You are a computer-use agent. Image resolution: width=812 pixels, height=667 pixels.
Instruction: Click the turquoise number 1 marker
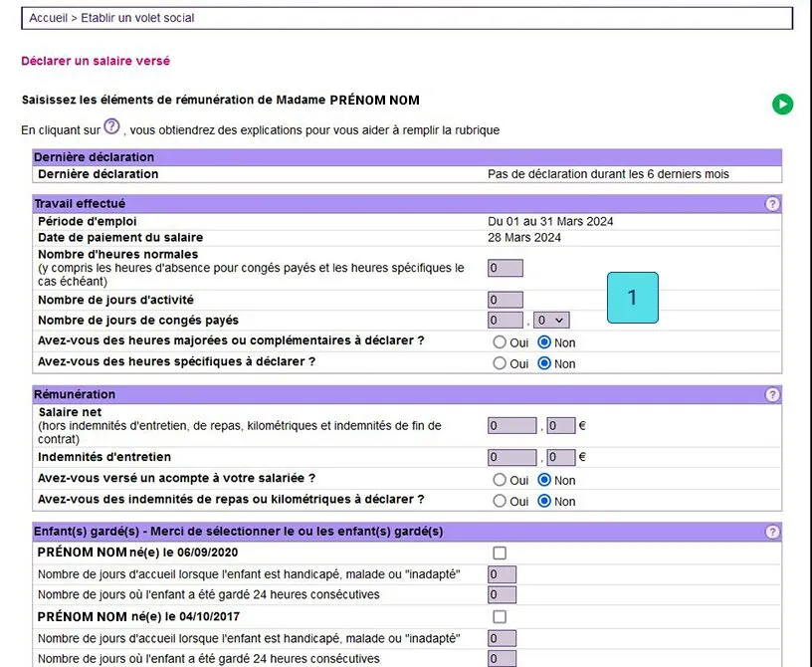tap(632, 298)
